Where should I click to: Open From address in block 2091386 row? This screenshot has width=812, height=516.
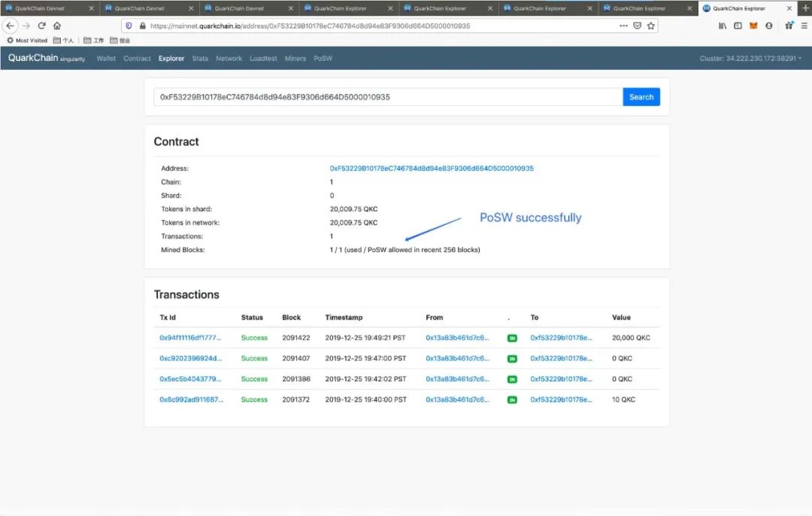click(x=457, y=379)
